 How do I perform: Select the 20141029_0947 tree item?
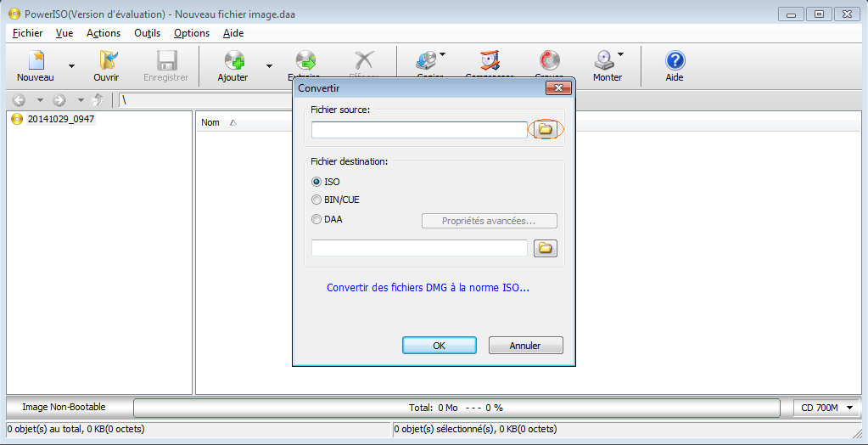click(x=61, y=119)
